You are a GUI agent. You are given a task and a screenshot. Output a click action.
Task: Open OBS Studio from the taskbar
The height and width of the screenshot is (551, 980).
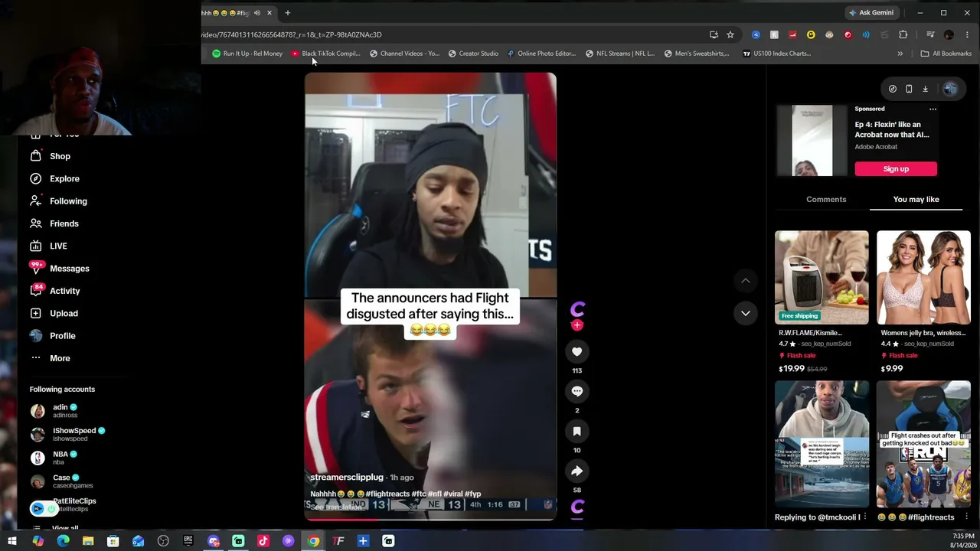(x=163, y=541)
